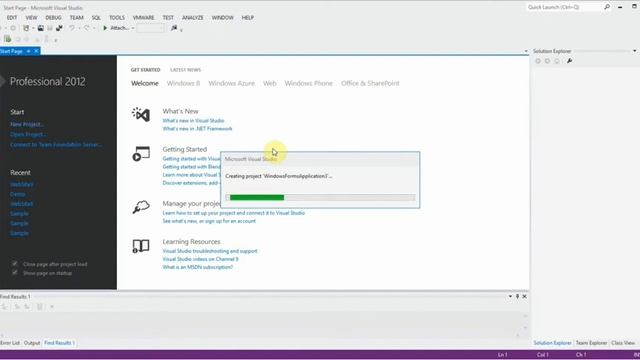Image resolution: width=640 pixels, height=360 pixels.
Task: Click the Navigate Forward toolbar icon
Action: point(13,28)
